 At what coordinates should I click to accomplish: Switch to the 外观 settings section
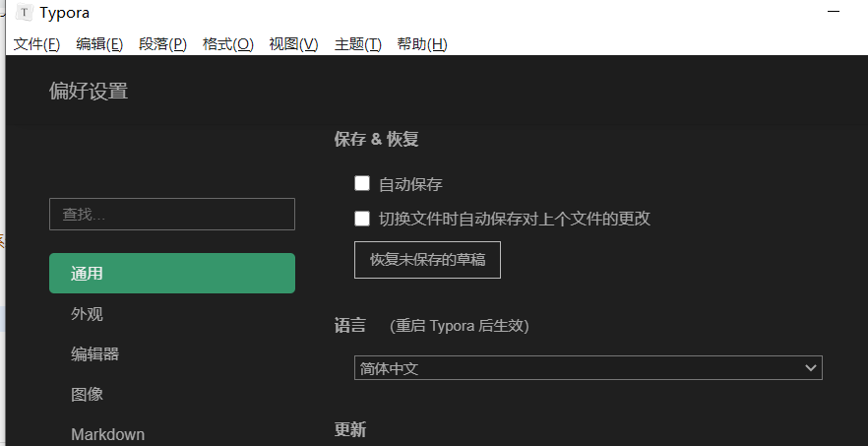coord(87,314)
